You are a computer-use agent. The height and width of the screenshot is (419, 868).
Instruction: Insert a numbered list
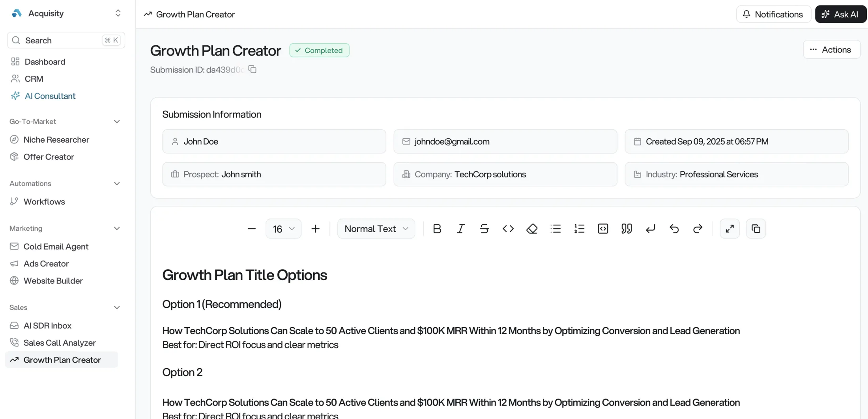[x=579, y=229]
